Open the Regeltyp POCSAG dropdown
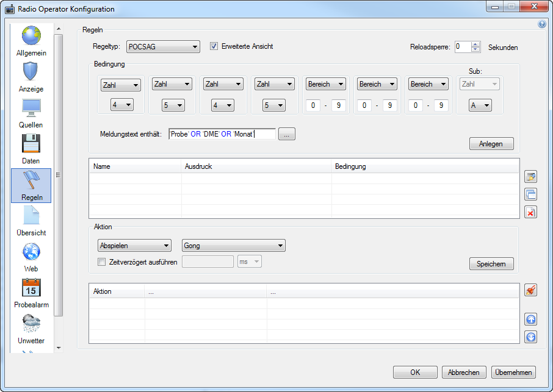Image resolution: width=553 pixels, height=392 pixels. 163,47
